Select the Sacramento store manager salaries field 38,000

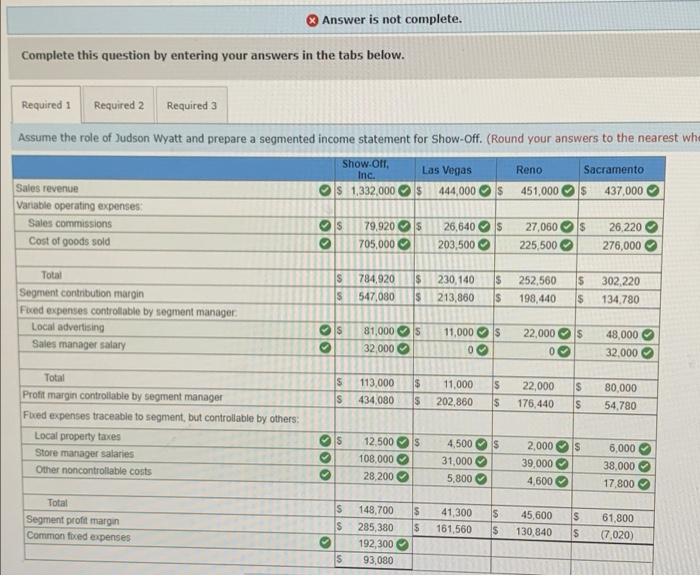[614, 466]
